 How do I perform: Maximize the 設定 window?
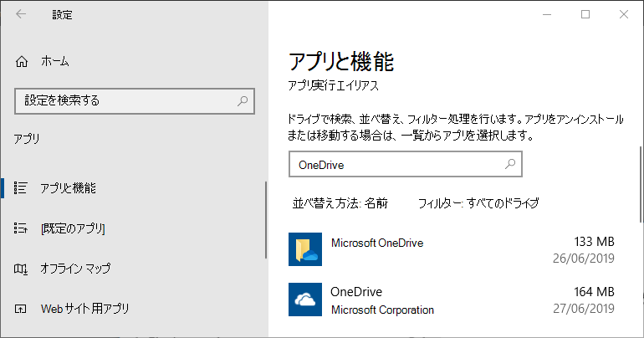[x=585, y=14]
